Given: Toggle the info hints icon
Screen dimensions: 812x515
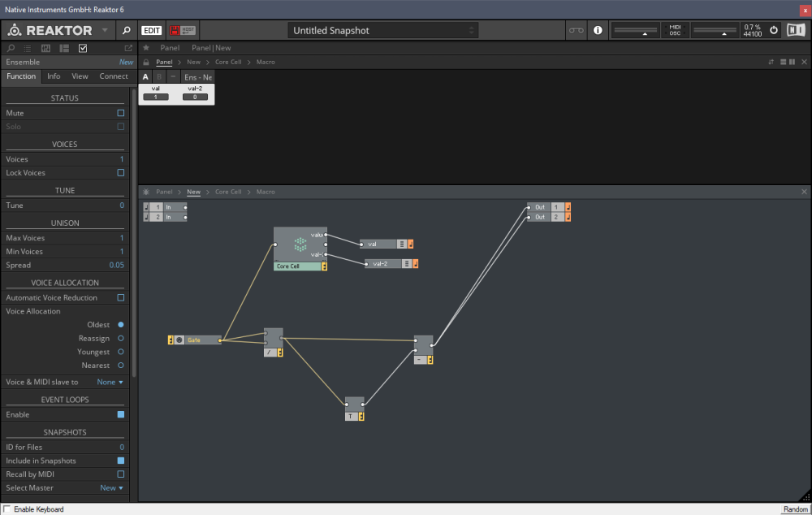Looking at the screenshot, I should pos(598,30).
